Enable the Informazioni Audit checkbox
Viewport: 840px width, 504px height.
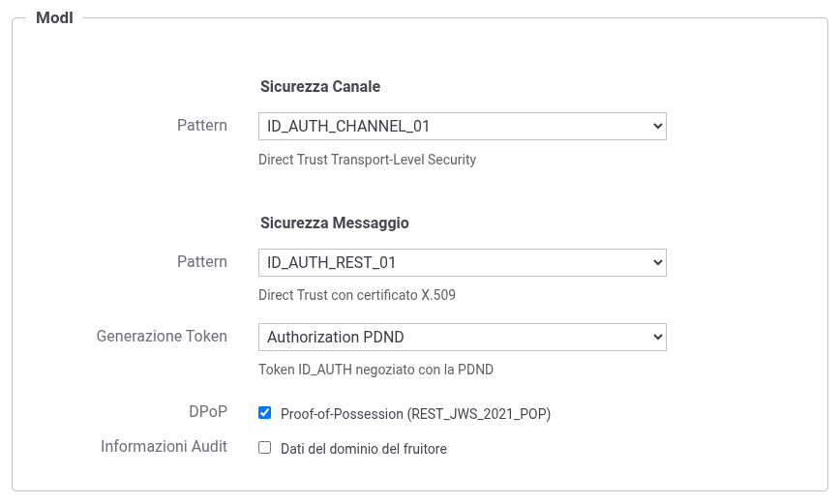(265, 448)
